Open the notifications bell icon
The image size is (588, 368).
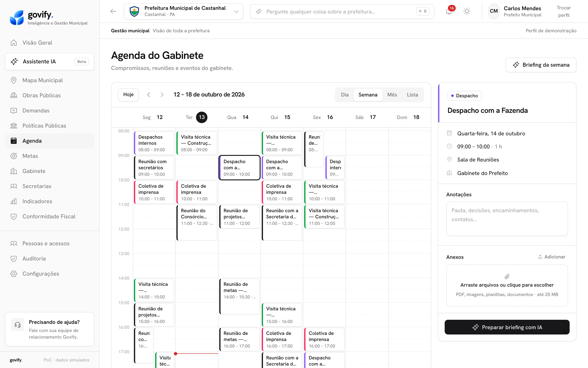(449, 11)
